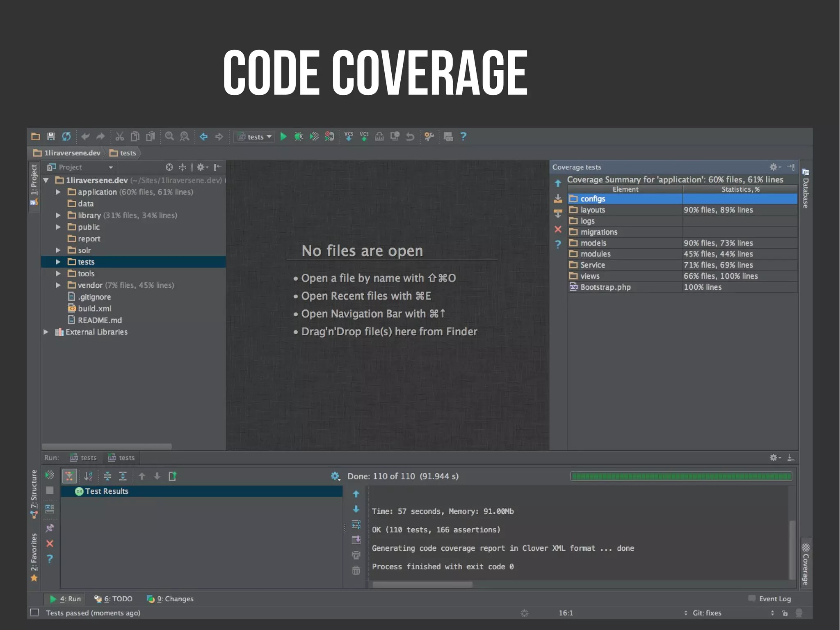Click the Find magnifier icon
This screenshot has width=840, height=630.
[169, 137]
